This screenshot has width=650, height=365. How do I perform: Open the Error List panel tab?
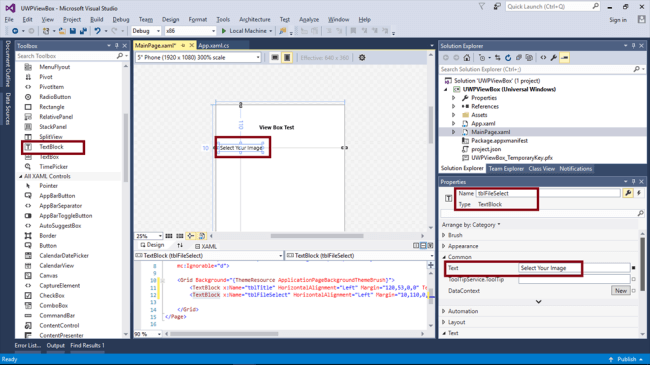pos(28,345)
